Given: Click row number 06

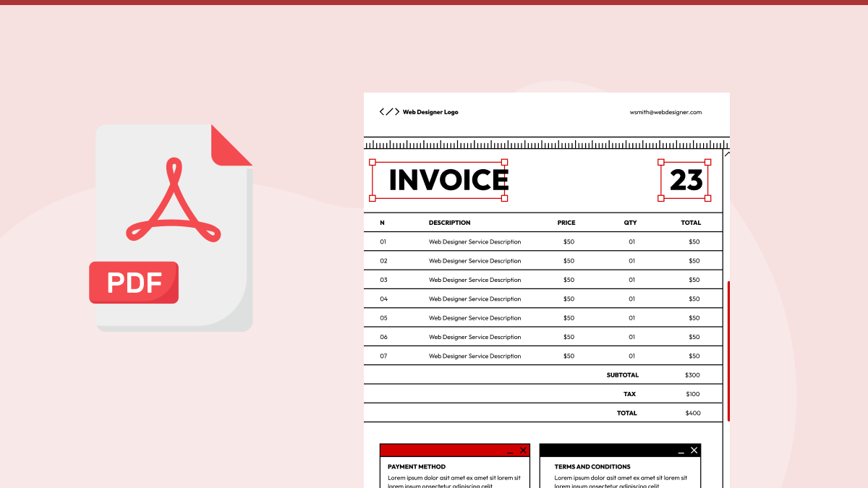Looking at the screenshot, I should coord(383,337).
